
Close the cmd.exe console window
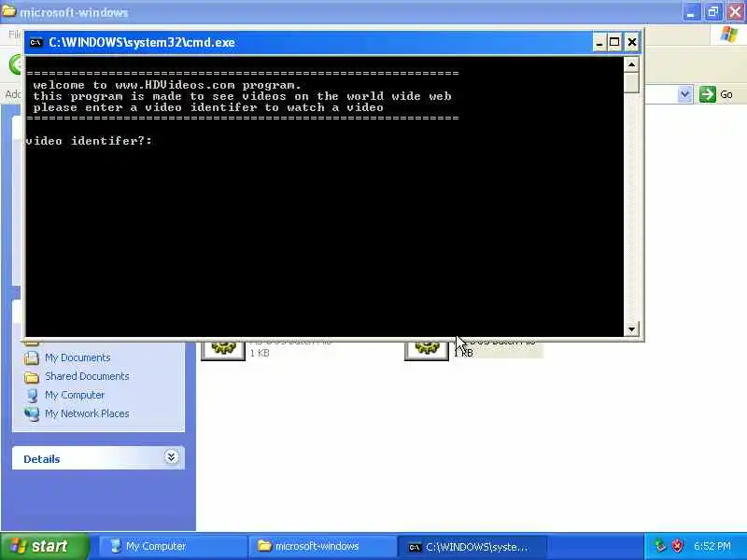tap(632, 42)
